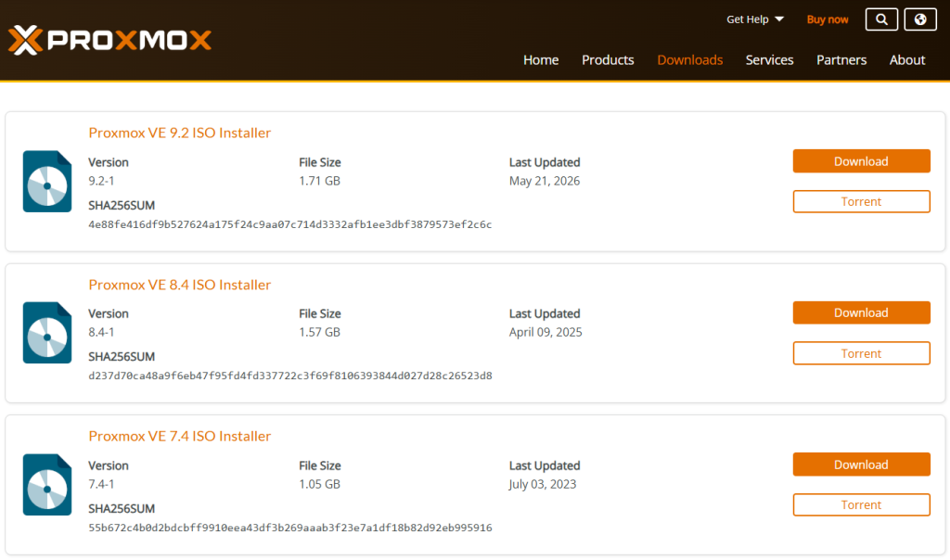The width and height of the screenshot is (950, 560).
Task: Click the date April 09, 2025
Action: click(x=546, y=332)
